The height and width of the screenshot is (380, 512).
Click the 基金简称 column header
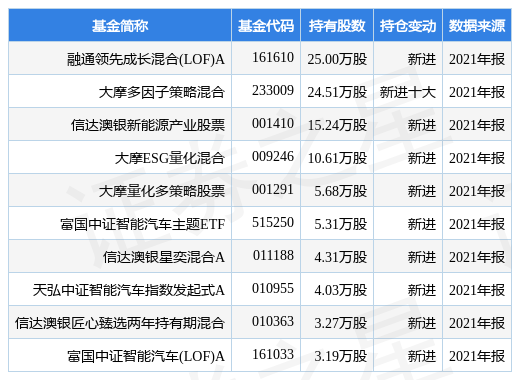(120, 26)
